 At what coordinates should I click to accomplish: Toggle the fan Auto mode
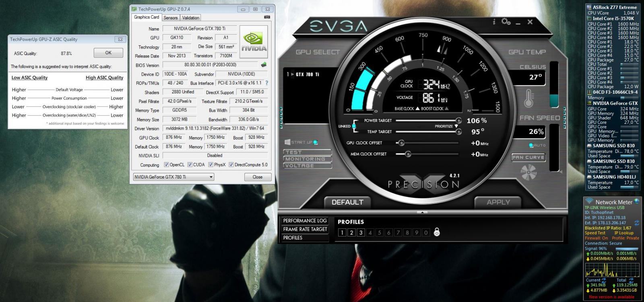tap(531, 145)
